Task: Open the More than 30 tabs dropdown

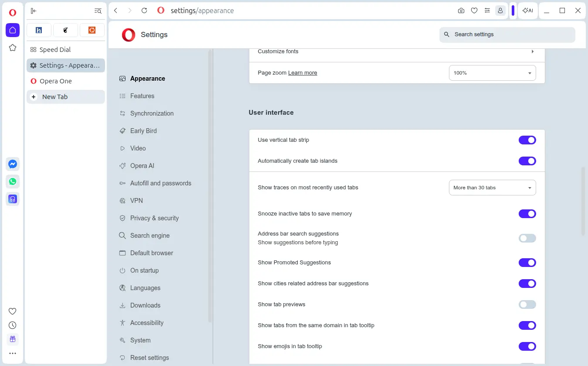Action: [492, 188]
